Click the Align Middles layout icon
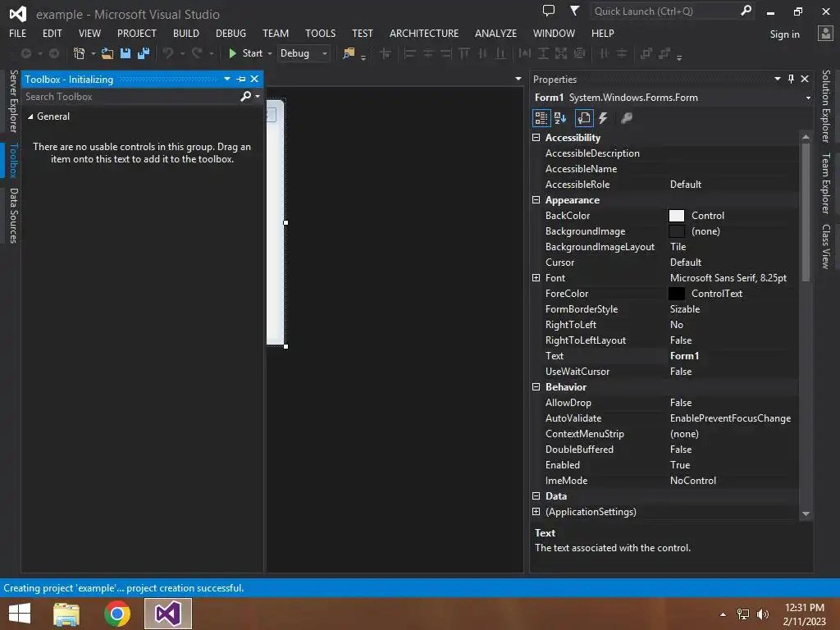 [x=482, y=53]
